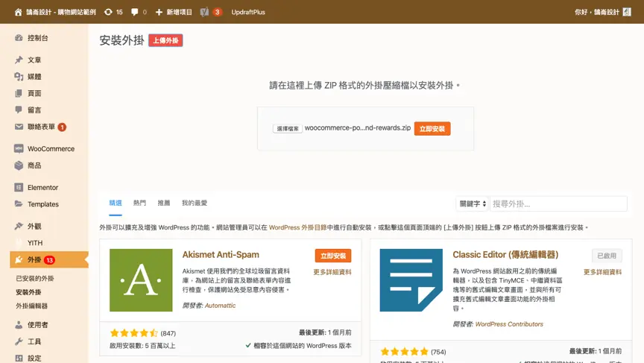The width and height of the screenshot is (644, 363).
Task: Switch to the 推薦 tab
Action: [164, 203]
